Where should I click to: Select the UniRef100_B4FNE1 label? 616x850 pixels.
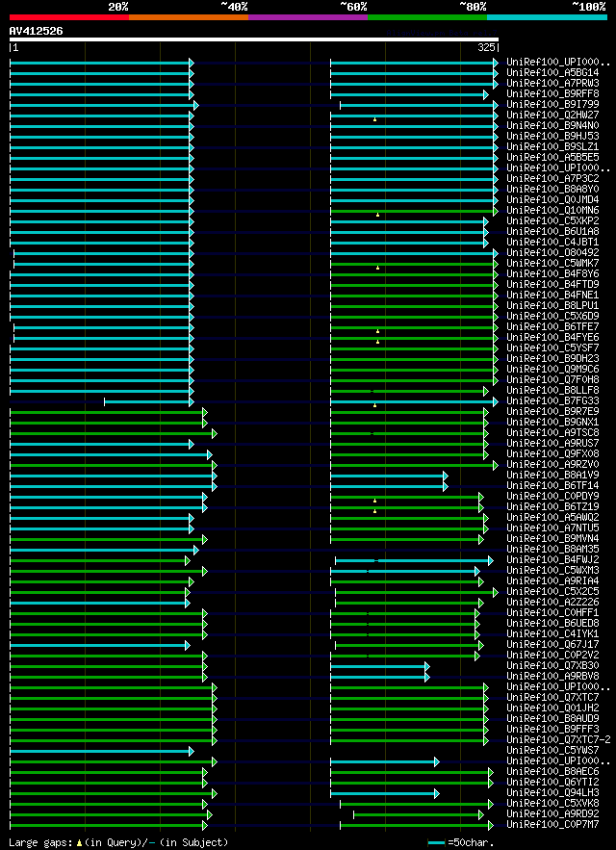tap(552, 296)
